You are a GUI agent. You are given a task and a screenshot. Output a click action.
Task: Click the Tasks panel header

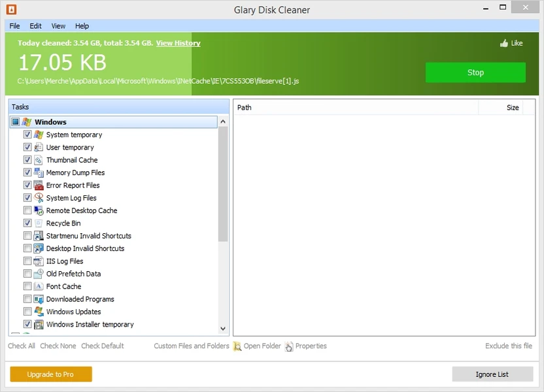tap(118, 106)
